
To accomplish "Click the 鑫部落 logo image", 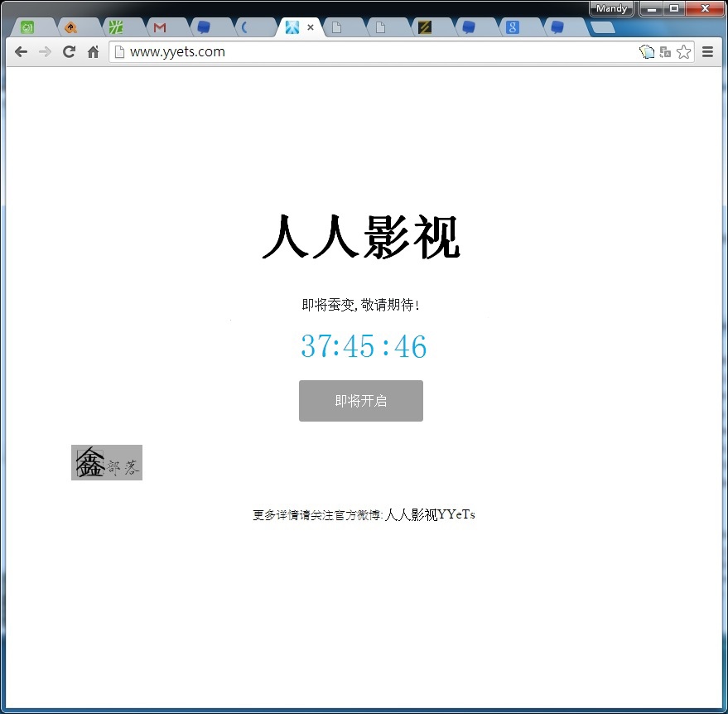I will coord(107,462).
